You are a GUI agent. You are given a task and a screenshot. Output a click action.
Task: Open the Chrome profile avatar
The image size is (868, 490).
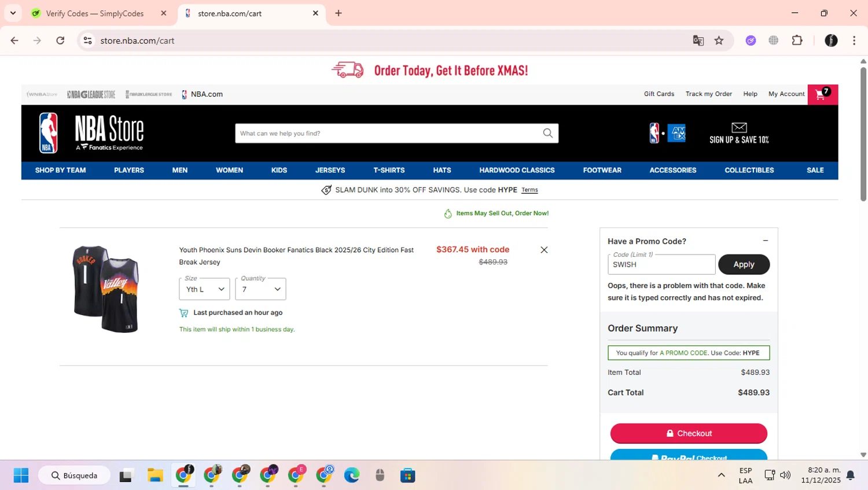[831, 40]
